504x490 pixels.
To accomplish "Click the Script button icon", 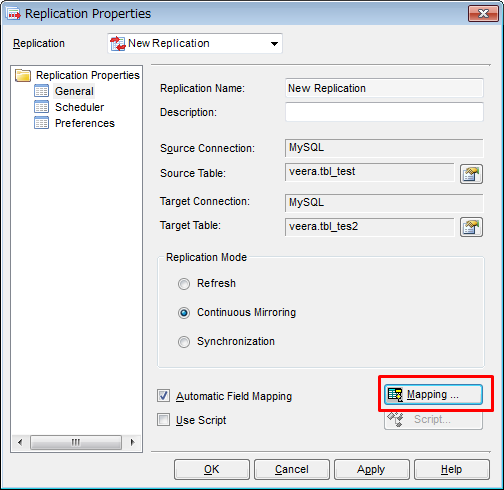I will 395,419.
